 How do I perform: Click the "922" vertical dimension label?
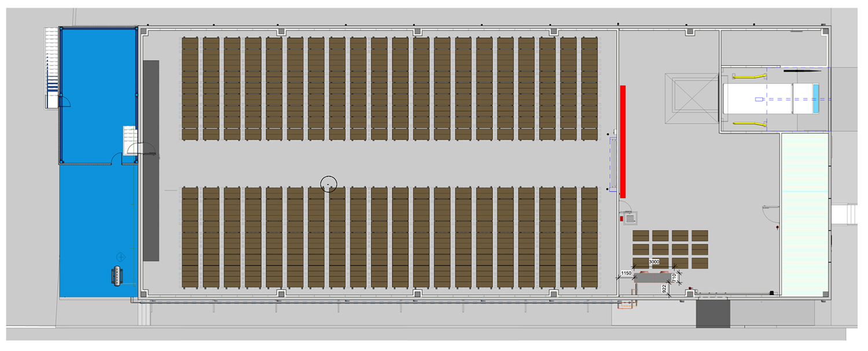[x=665, y=288]
